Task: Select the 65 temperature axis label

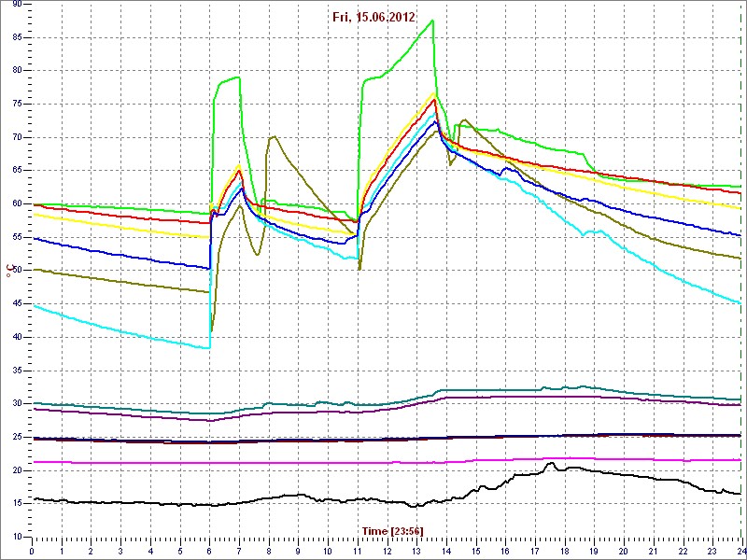Action: click(17, 171)
